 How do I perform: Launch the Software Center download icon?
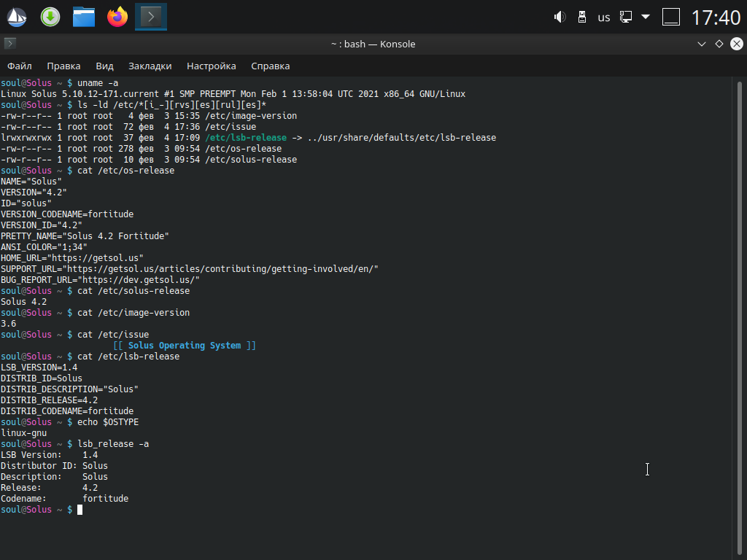[x=50, y=17]
